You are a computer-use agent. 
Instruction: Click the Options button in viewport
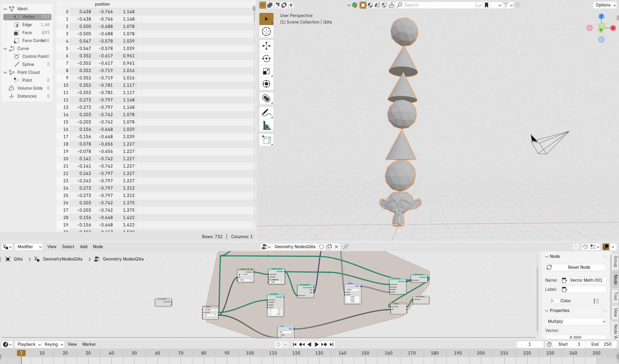coord(605,5)
